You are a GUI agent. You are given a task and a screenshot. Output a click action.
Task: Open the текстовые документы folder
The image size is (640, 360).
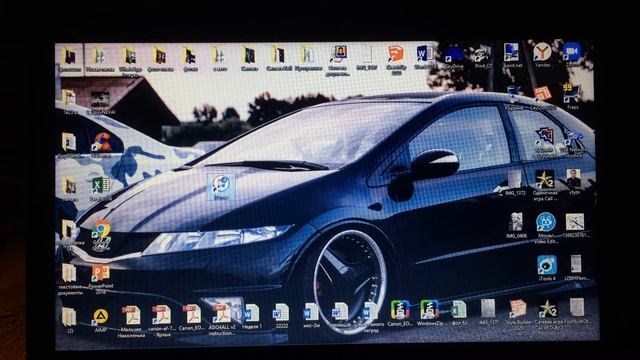click(x=69, y=280)
